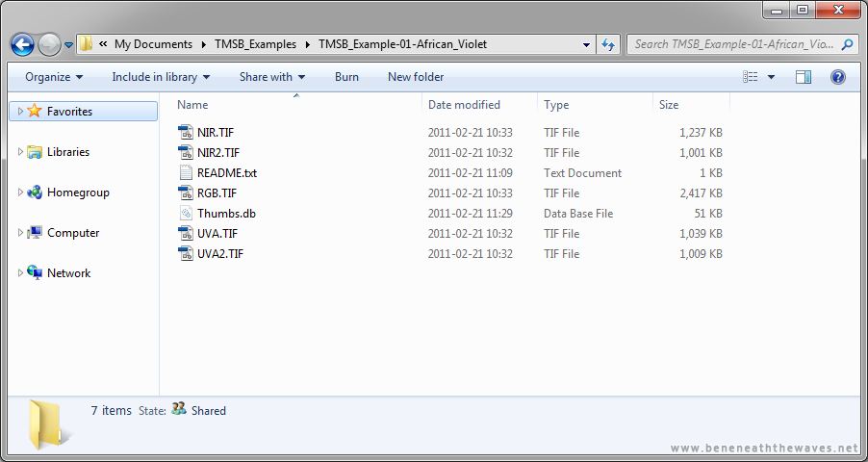This screenshot has height=462, width=868.
Task: Open the recent pages dropdown arrow
Action: [x=68, y=45]
